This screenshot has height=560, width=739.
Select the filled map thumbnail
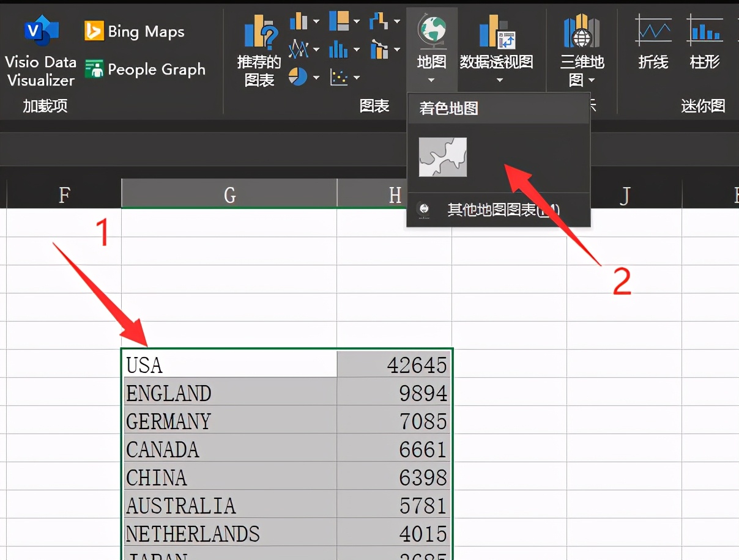(x=442, y=157)
